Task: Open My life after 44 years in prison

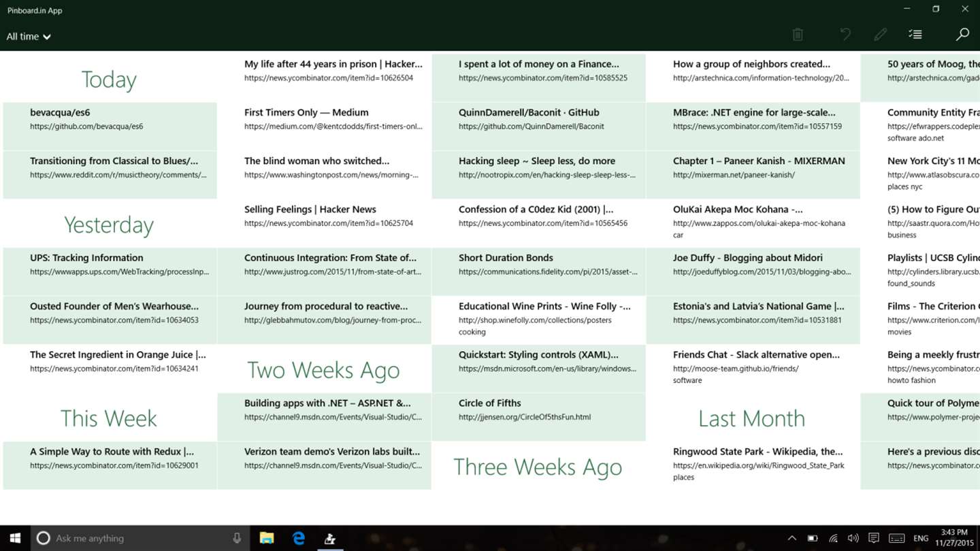Action: tap(325, 78)
